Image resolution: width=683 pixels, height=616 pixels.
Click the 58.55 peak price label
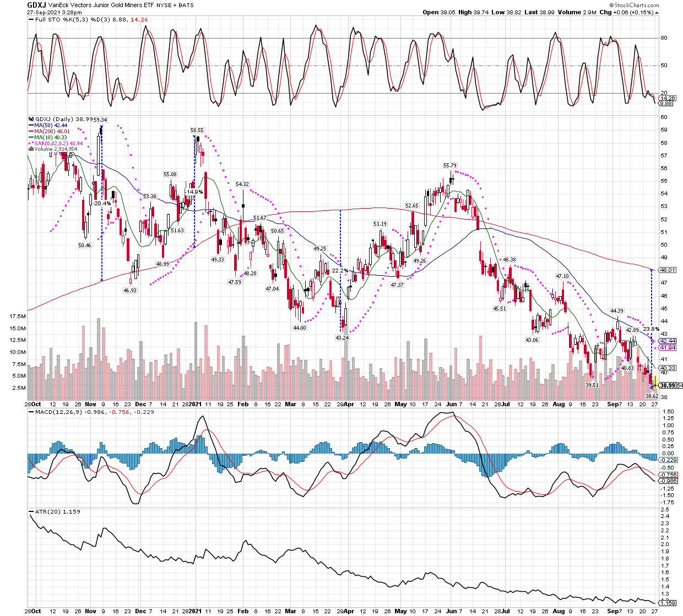point(197,130)
